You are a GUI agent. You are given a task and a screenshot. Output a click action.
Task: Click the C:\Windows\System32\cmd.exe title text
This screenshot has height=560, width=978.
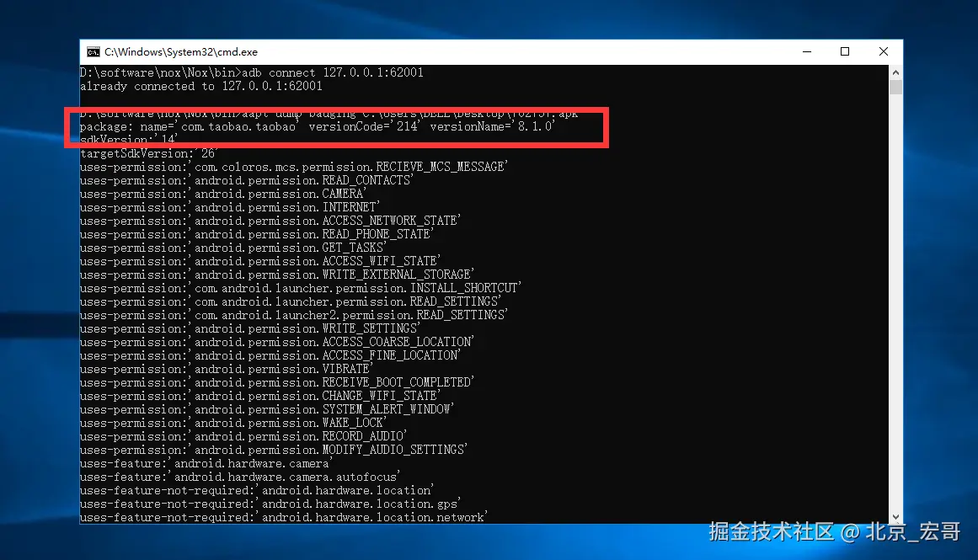click(181, 51)
